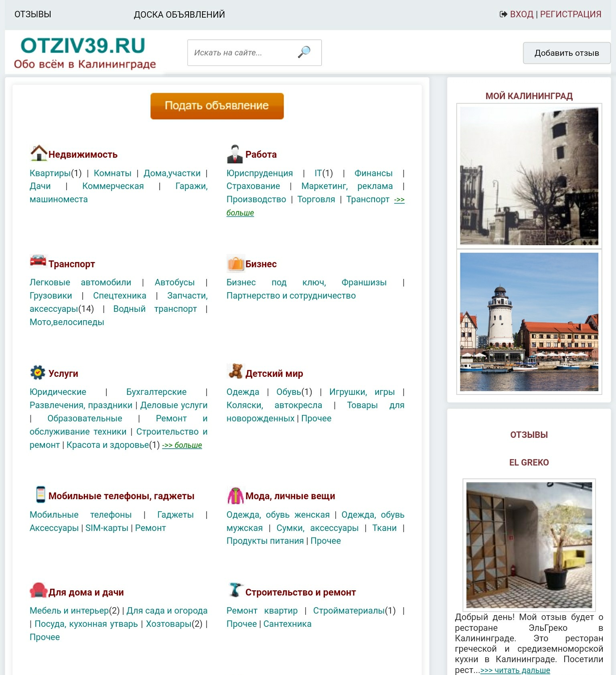Open the Юриспруденция jobs link
This screenshot has height=675, width=616.
pos(260,173)
